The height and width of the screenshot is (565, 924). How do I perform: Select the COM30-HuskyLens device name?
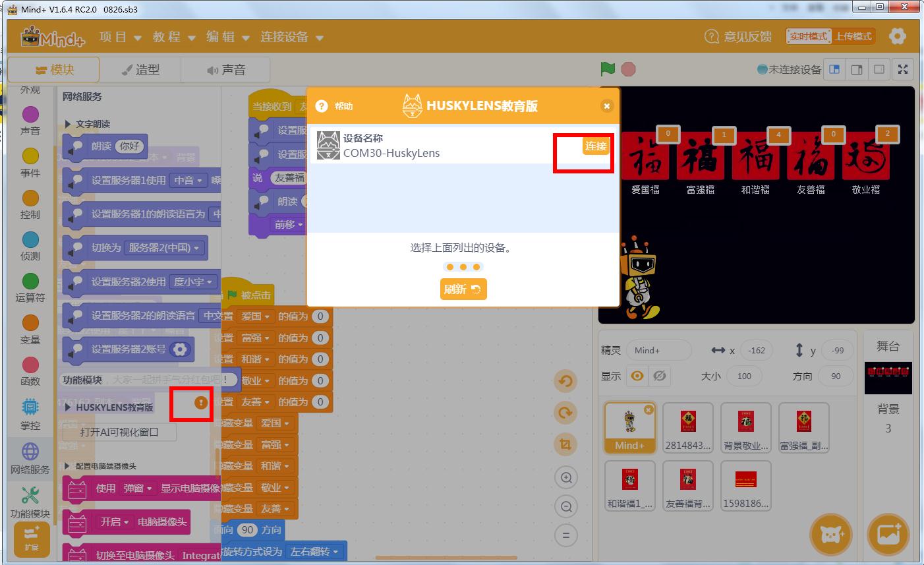391,153
